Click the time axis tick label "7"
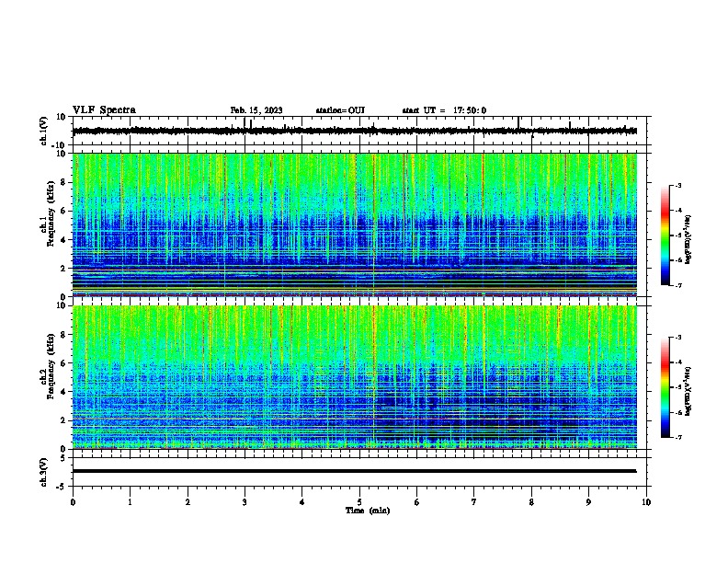The image size is (728, 563). pos(474,502)
